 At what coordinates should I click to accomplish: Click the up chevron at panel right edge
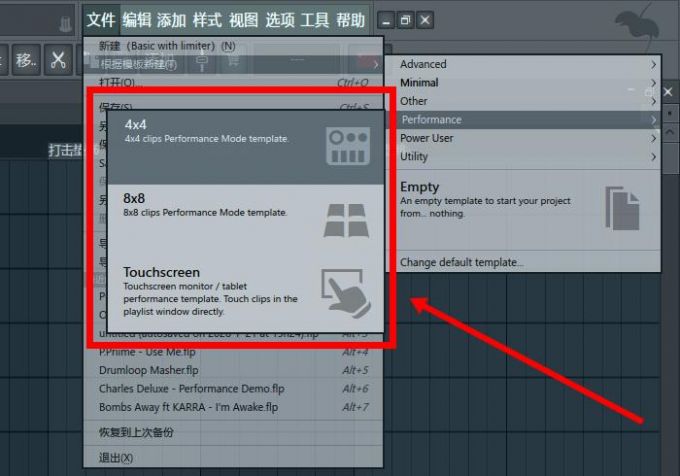670,131
